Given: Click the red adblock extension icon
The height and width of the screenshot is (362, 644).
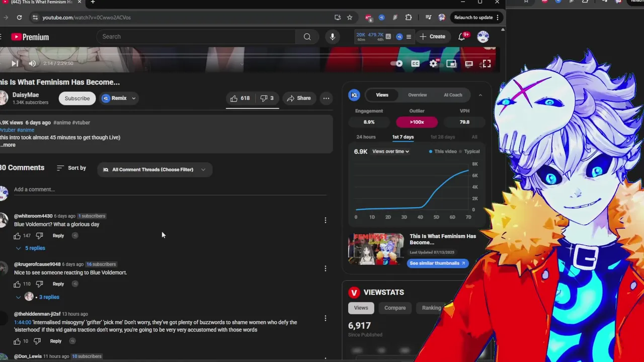Looking at the screenshot, I should pos(369,18).
